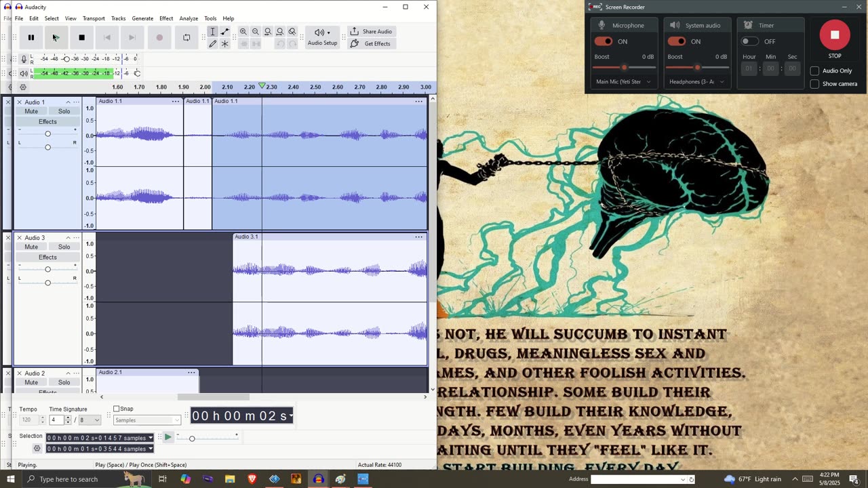Open Audio 3.1 clip options menu
The image size is (868, 488).
[x=418, y=237]
